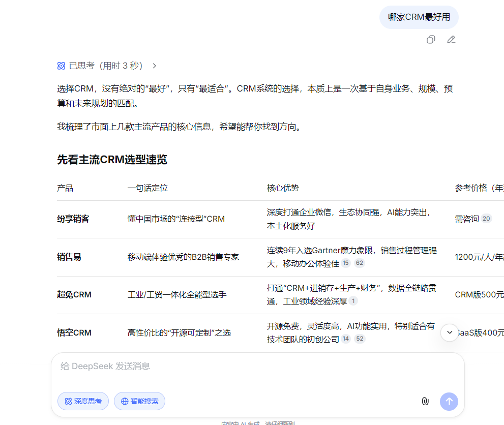Viewport: 504px width, 425px height.
Task: Open citation badge 52 for 悟空CRM
Action: click(x=360, y=339)
